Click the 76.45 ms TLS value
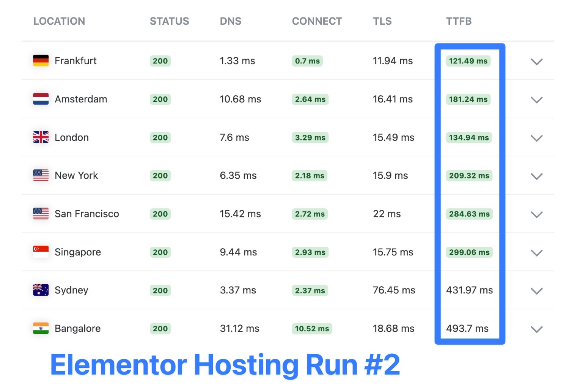 pos(394,290)
